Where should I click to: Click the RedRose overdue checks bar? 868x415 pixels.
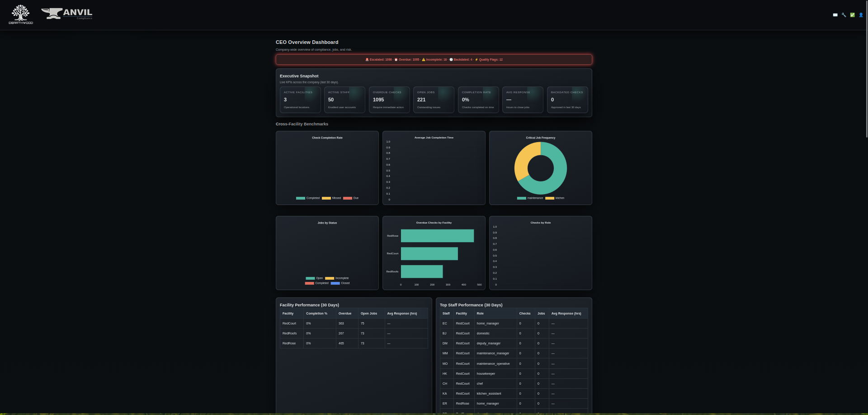(437, 236)
